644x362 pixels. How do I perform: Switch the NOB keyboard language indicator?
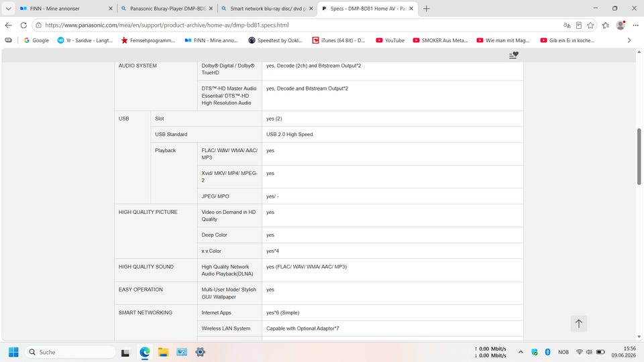click(563, 352)
